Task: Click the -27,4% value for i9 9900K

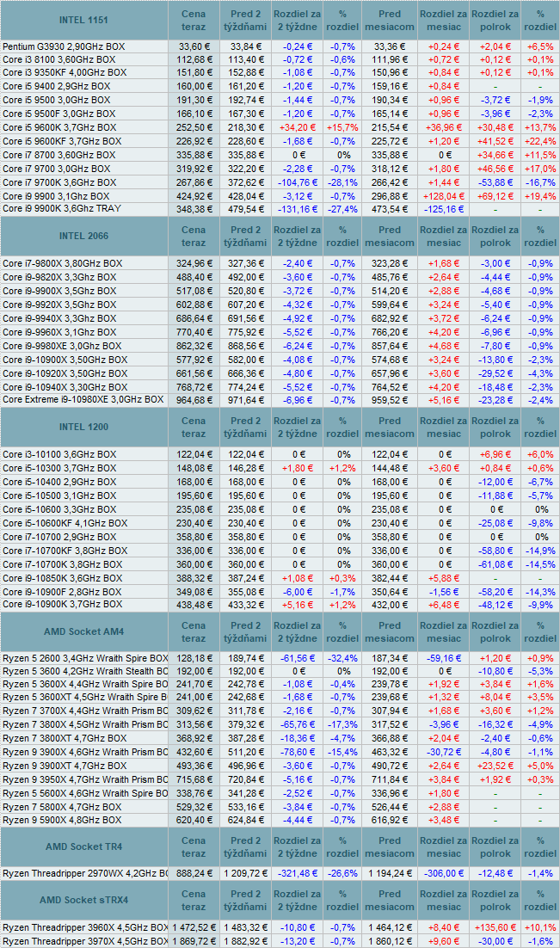Action: [x=342, y=209]
